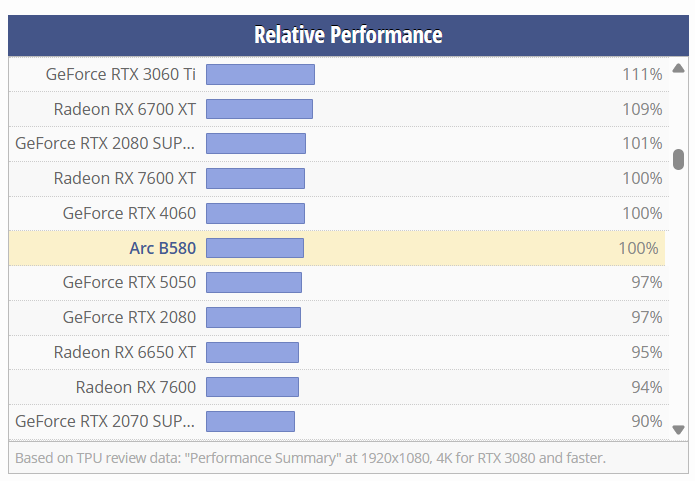Select the GeForce RTX 2070 SUPER row
Viewport: 695px width, 481px height.
(106, 421)
